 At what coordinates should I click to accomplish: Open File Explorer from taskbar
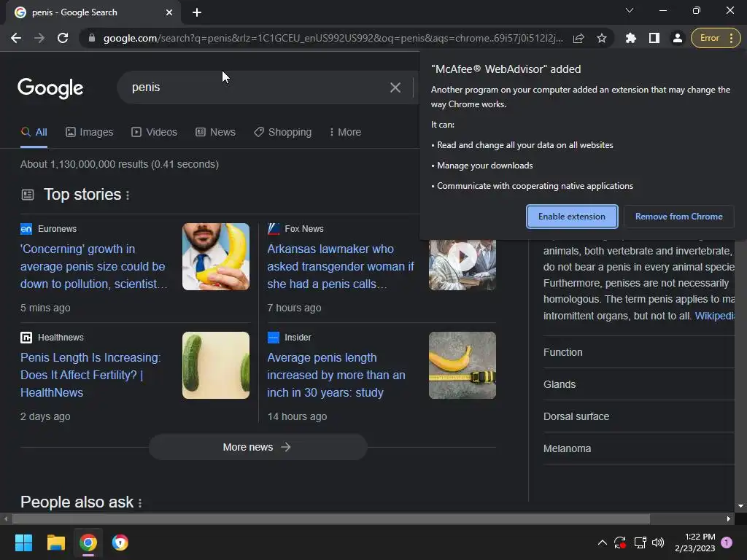point(55,542)
